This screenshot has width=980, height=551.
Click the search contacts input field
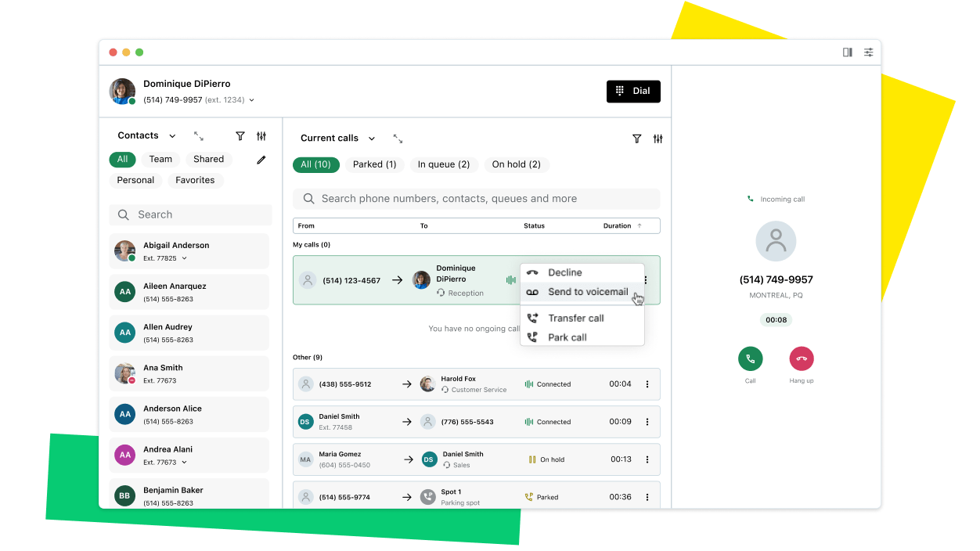(x=189, y=214)
